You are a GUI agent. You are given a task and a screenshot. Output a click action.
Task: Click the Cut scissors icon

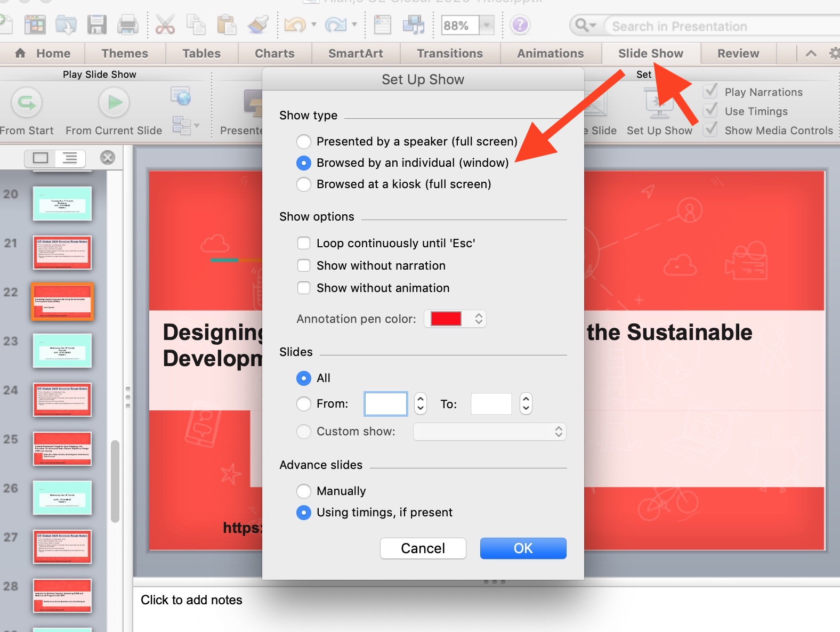165,25
